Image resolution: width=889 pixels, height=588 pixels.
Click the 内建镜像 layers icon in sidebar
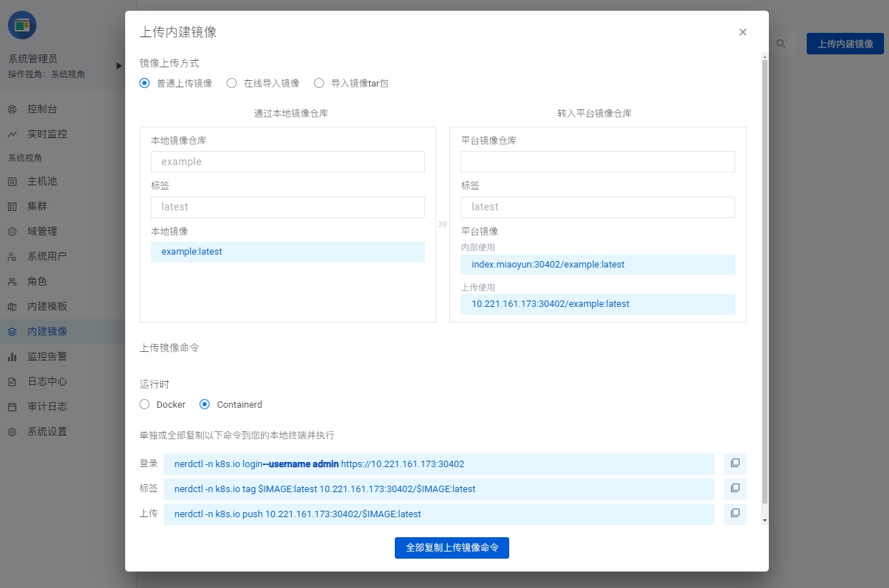[12, 331]
